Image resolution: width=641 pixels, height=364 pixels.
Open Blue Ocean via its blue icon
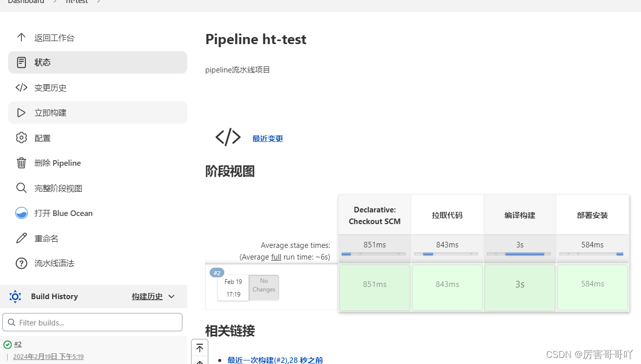pyautogui.click(x=21, y=213)
